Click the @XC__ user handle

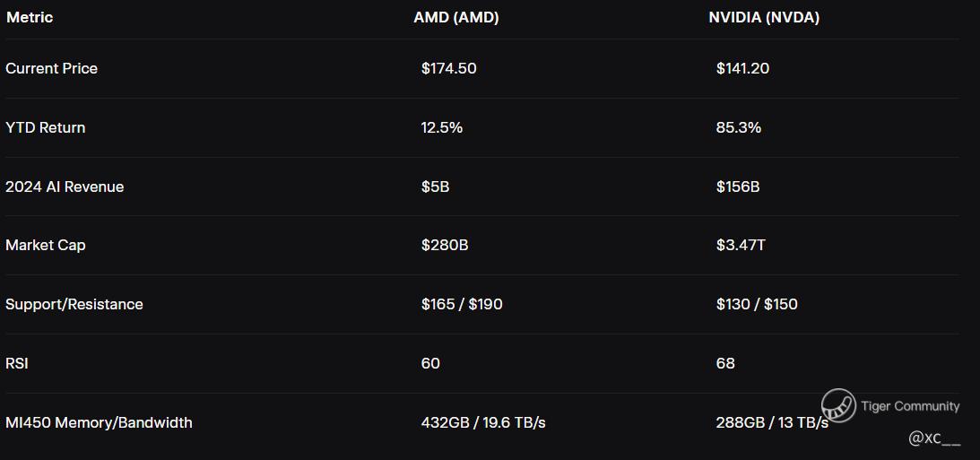(934, 438)
